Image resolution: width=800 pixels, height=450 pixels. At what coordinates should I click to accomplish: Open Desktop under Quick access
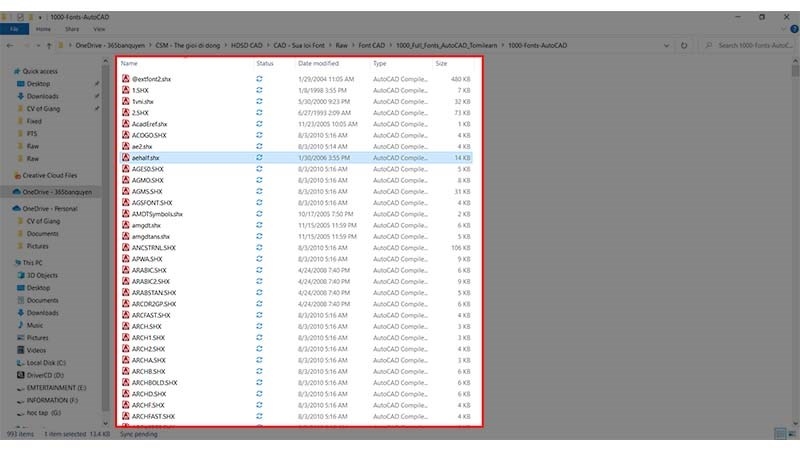point(38,84)
